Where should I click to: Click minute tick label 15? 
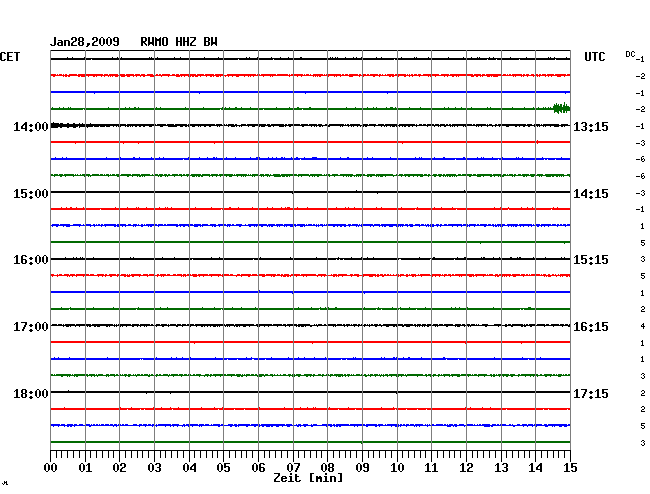[570, 468]
